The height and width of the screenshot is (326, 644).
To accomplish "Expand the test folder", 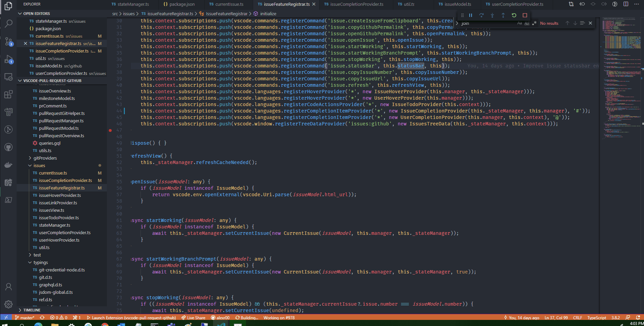I will click(37, 255).
